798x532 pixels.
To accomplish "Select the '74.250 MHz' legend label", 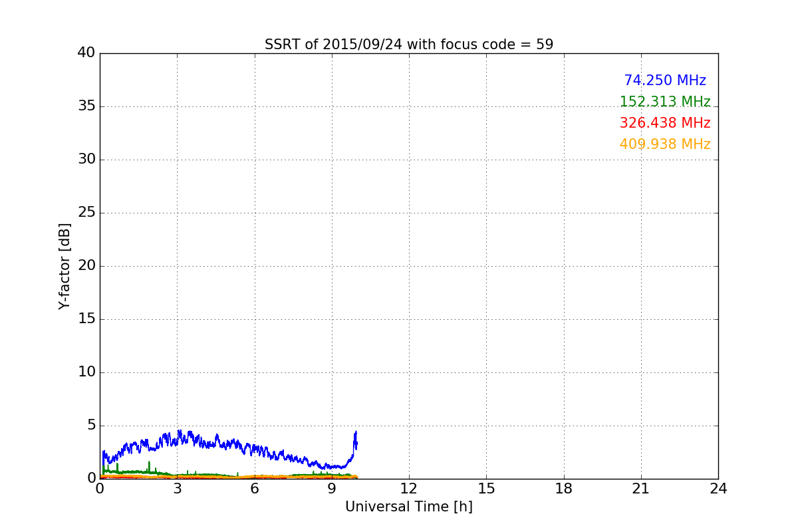I will click(x=665, y=80).
